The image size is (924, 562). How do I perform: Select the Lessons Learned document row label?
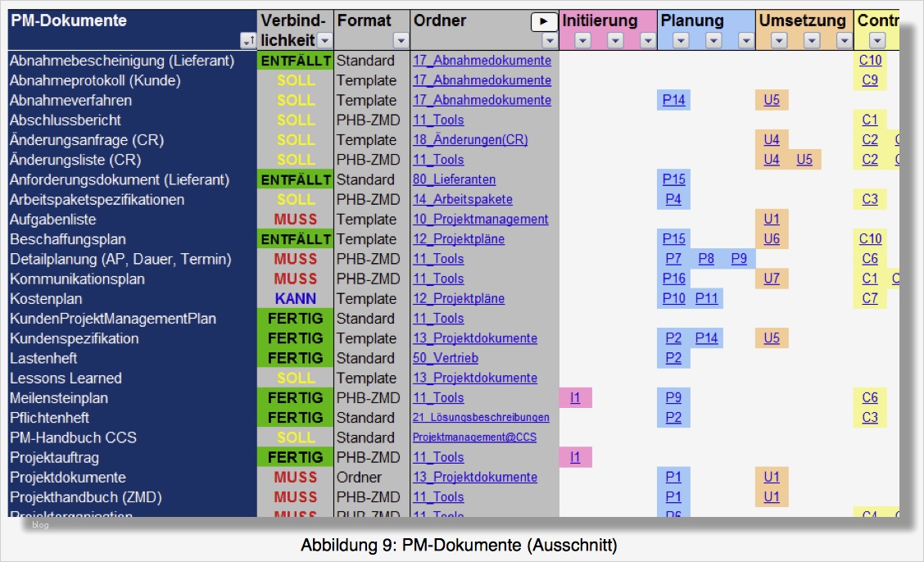66,378
